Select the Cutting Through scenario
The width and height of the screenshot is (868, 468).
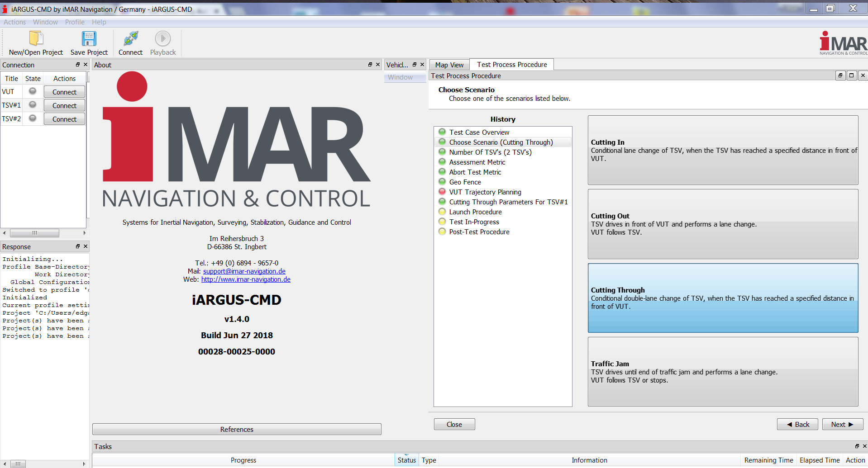click(723, 298)
